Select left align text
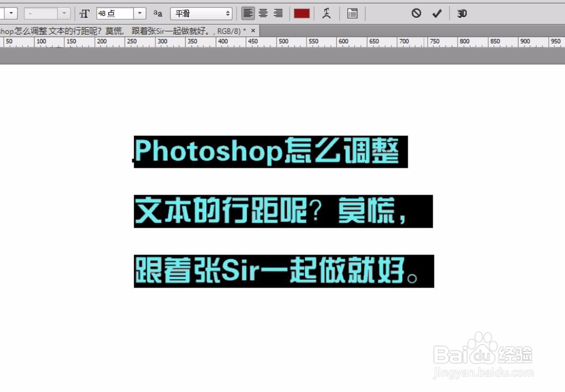The width and height of the screenshot is (565, 392). coord(248,14)
